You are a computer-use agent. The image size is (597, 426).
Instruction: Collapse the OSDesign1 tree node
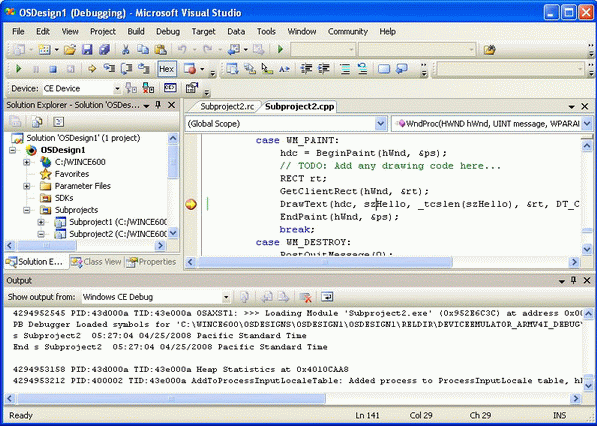click(x=12, y=150)
